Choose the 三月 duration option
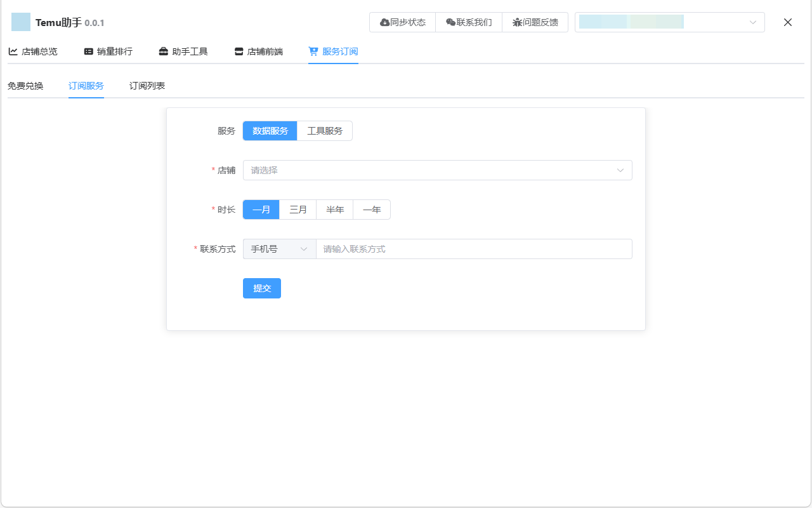 pos(298,210)
